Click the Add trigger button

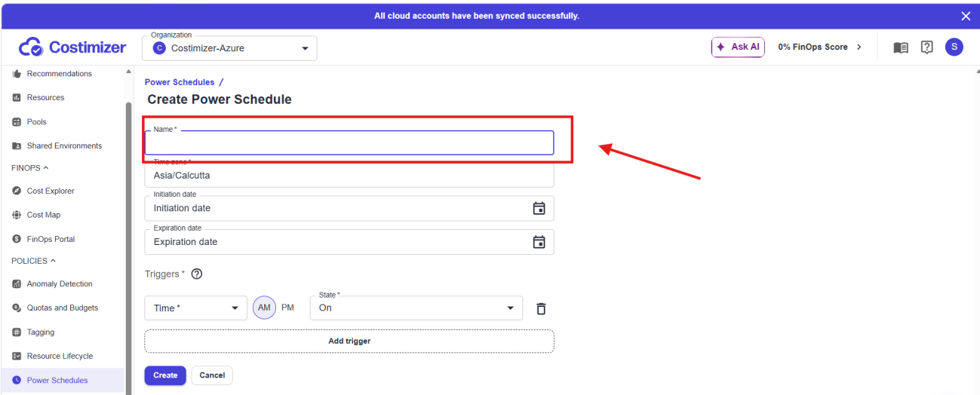click(349, 341)
